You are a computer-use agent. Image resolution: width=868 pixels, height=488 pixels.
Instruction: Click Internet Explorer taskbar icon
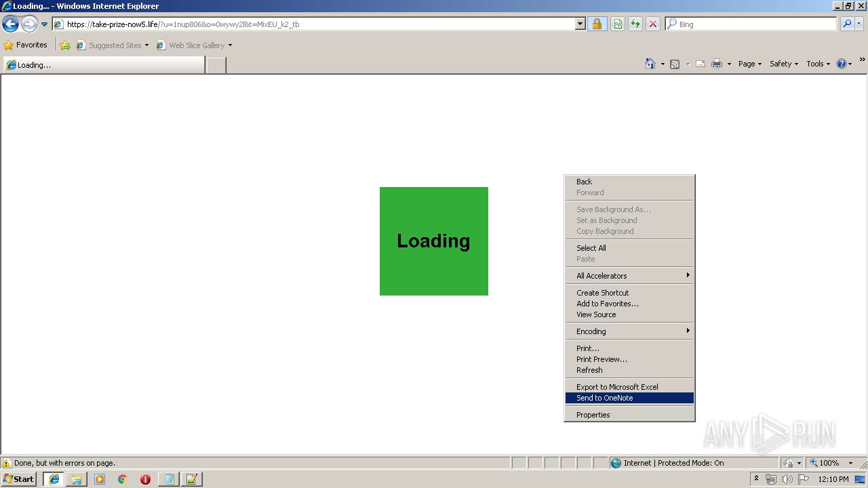click(54, 479)
